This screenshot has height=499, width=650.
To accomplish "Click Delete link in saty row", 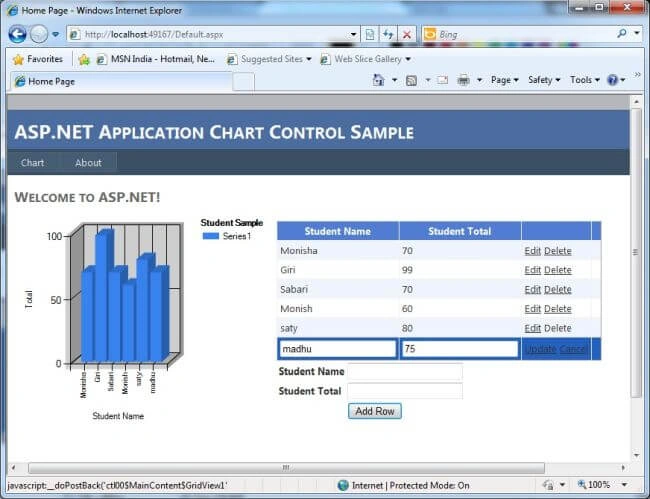I will 558,328.
